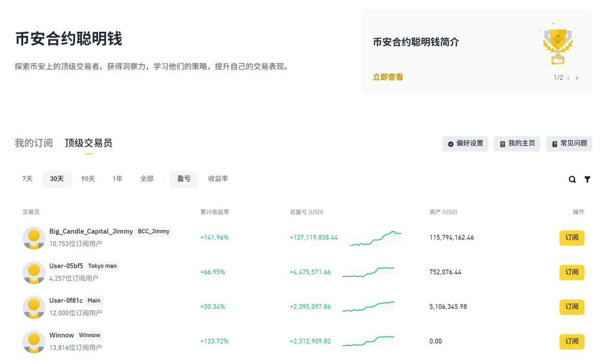Screen dimensions: 616x364
Task: Click 12,000位订阅用户 subscriber count
Action: [x=75, y=313]
